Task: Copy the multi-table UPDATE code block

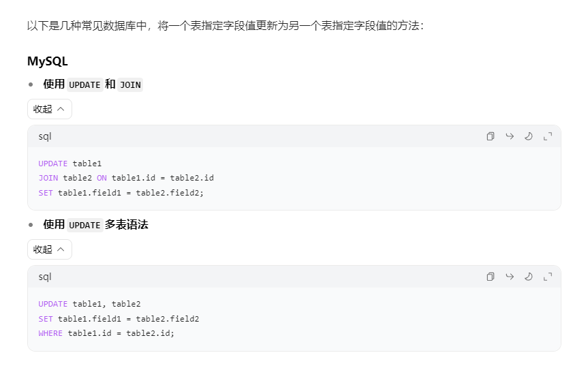Action: (490, 277)
